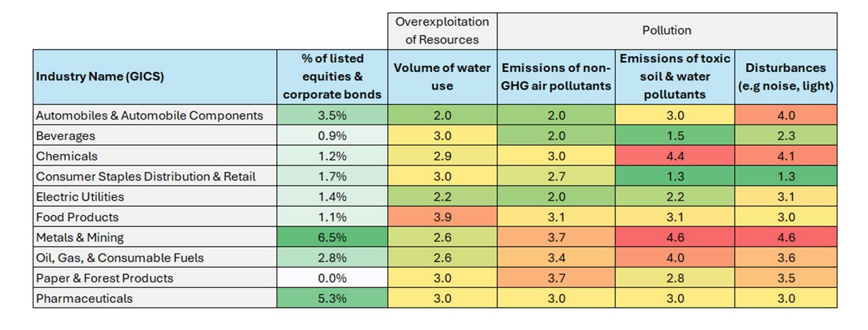Click Oil, Gas, & Consumable Fuels label

coord(119,258)
